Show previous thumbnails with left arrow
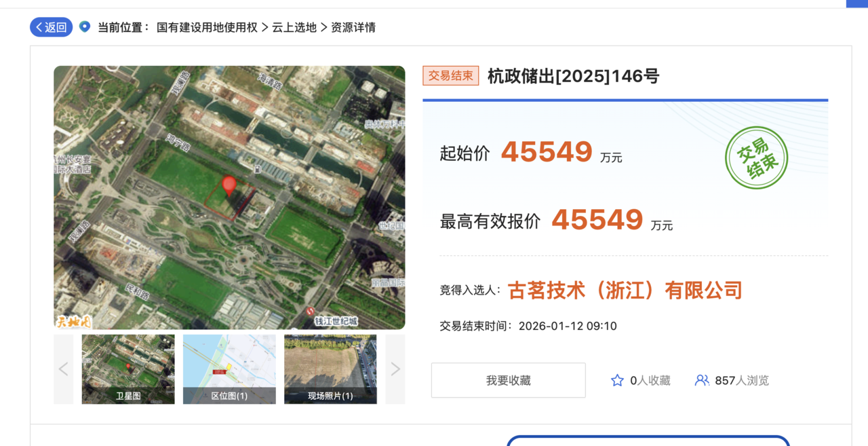 pos(64,369)
